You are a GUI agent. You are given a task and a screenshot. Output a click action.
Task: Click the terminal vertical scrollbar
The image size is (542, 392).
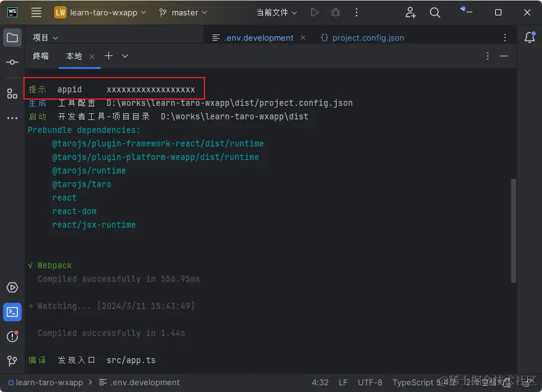(x=513, y=230)
